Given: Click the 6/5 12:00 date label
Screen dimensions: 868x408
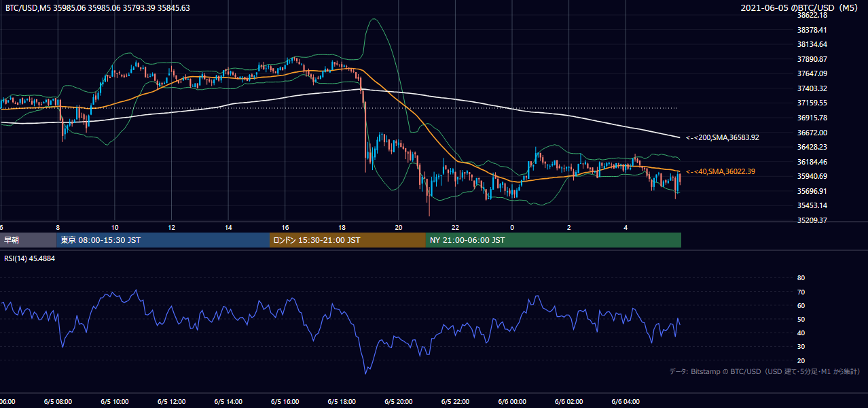Looking at the screenshot, I should pos(172,402).
